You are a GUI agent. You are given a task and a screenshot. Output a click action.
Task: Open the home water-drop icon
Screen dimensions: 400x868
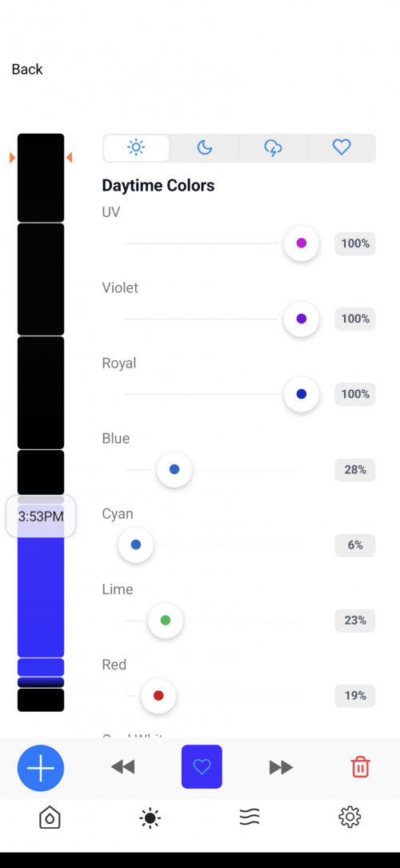click(50, 817)
